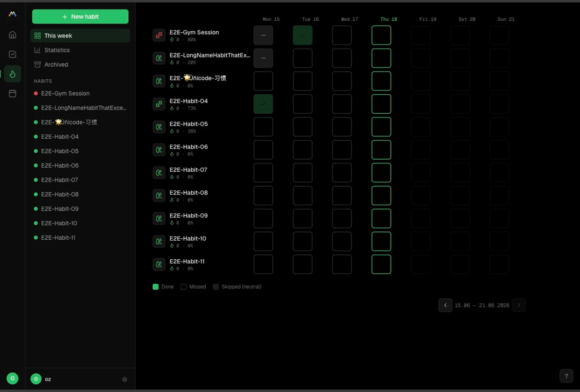Create a New habit

[80, 16]
